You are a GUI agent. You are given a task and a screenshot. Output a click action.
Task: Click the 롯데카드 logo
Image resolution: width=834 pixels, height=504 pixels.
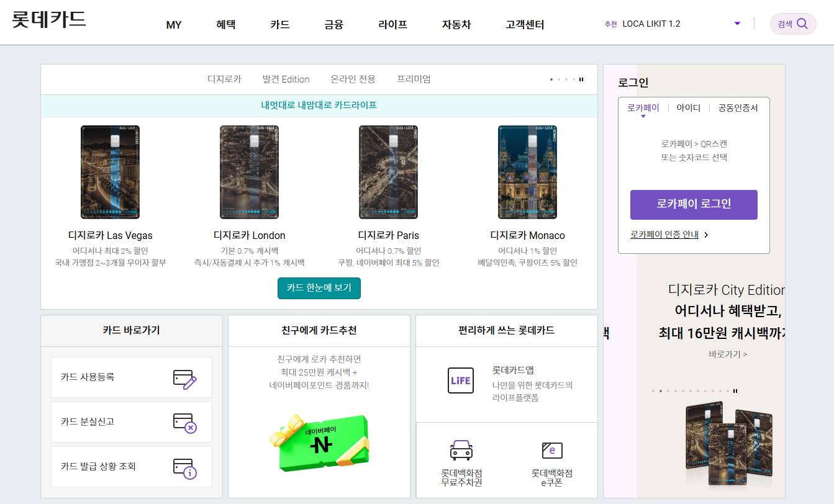click(49, 19)
